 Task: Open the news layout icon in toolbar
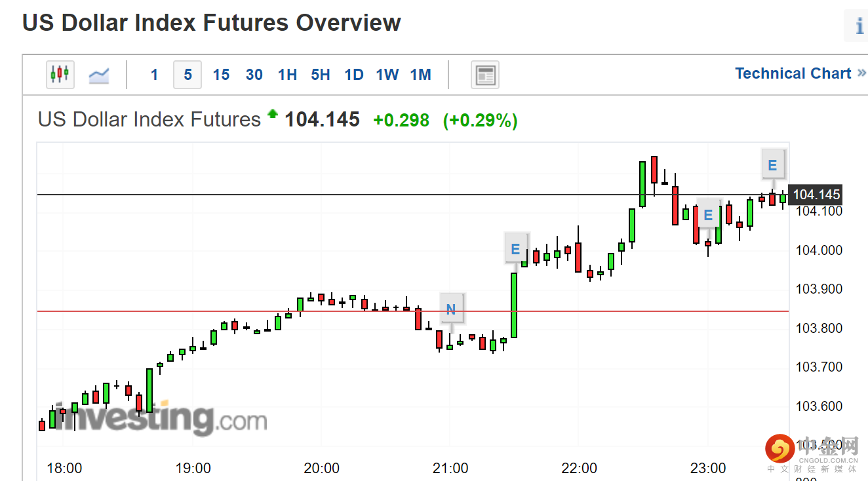point(485,75)
